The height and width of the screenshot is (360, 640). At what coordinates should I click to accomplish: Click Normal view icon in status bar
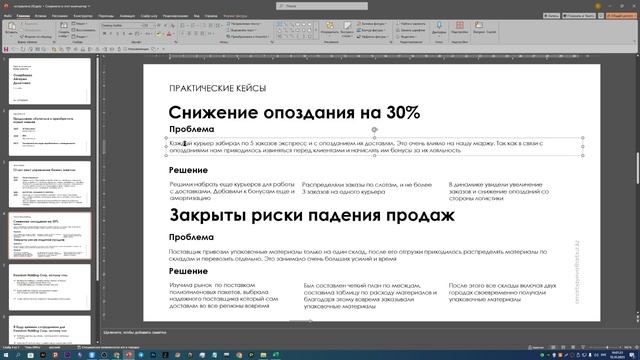(553, 347)
